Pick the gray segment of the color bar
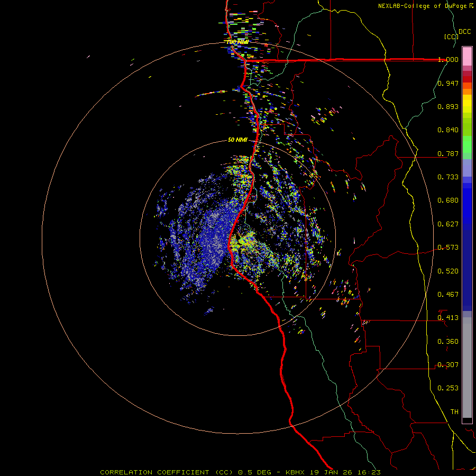The height and width of the screenshot is (476, 476). point(467,368)
